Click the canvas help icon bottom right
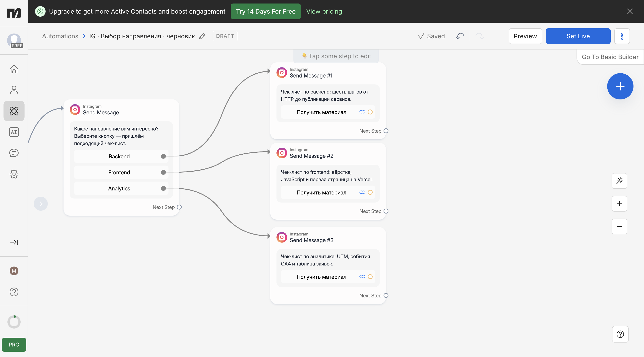Viewport: 644px width, 357px height. 620,334
